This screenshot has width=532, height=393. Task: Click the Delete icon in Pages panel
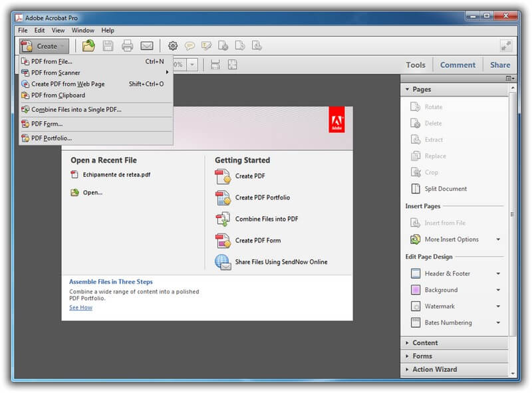coord(415,123)
